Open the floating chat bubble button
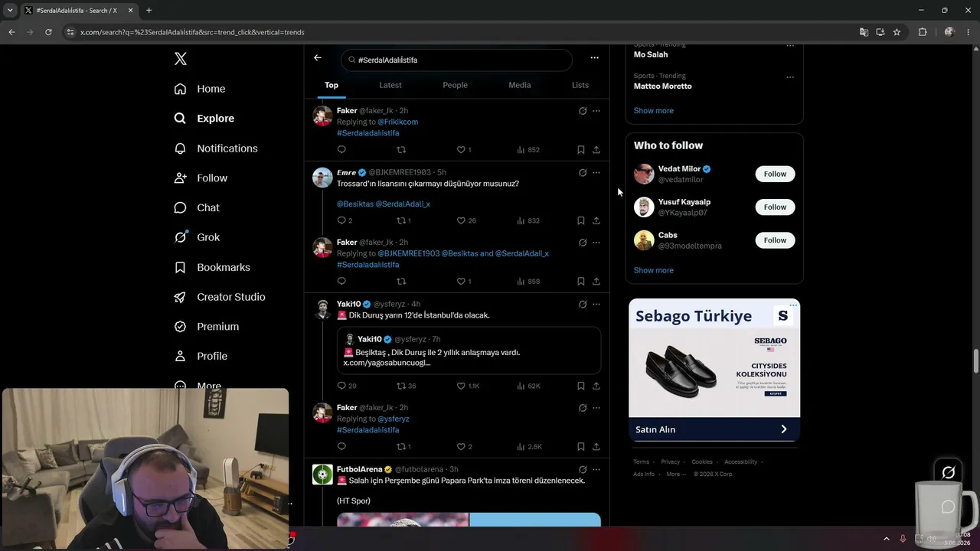The width and height of the screenshot is (980, 551). (x=948, y=507)
